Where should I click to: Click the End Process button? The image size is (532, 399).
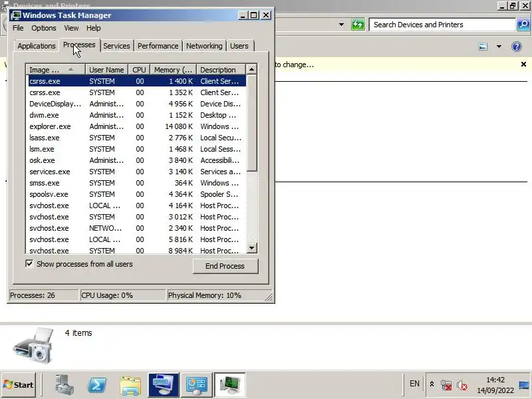(225, 266)
